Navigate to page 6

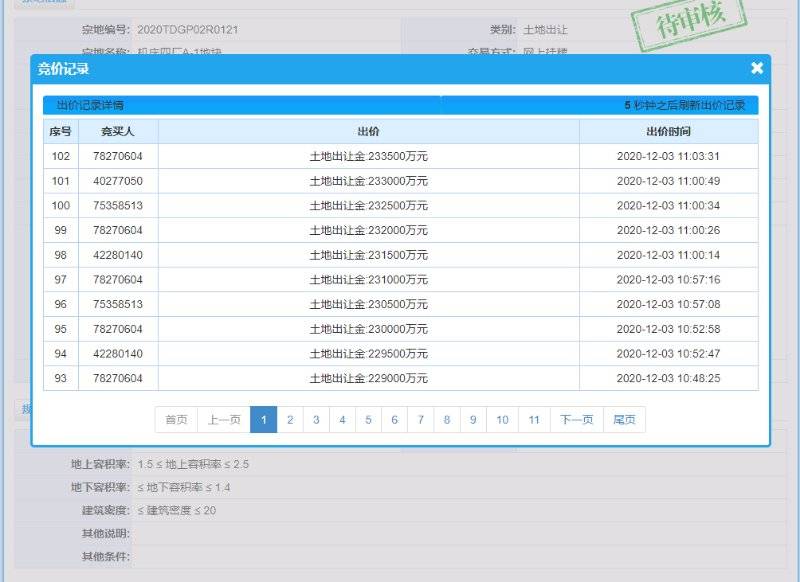(x=394, y=420)
